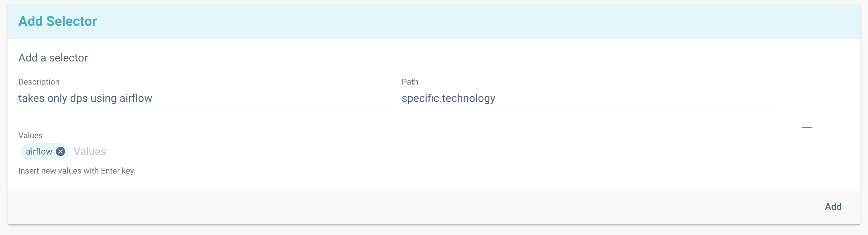Click the minus icon to remove selector
Image resolution: width=868 pixels, height=235 pixels.
click(806, 127)
